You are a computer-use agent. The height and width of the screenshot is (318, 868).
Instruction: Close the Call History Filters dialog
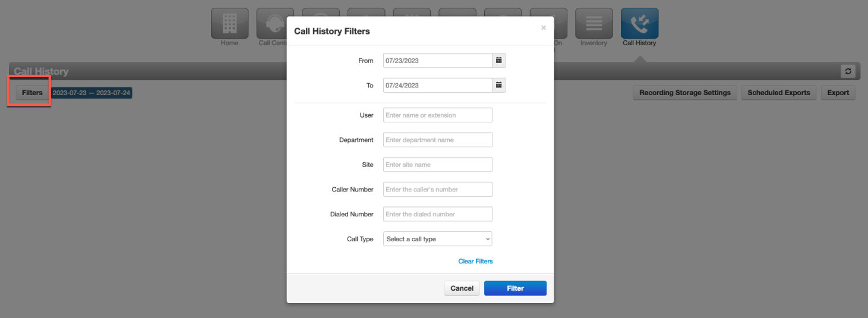(543, 27)
